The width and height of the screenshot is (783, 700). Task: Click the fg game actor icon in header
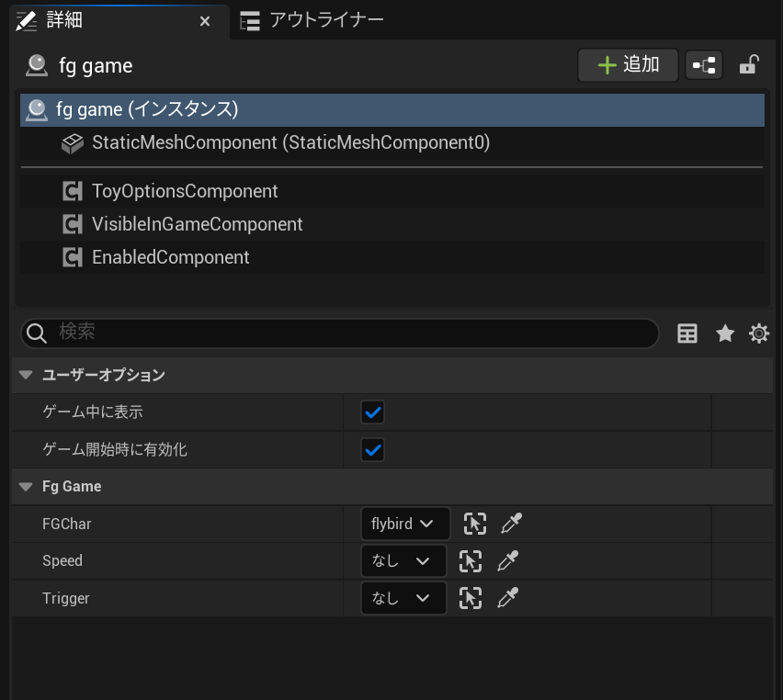[x=37, y=66]
